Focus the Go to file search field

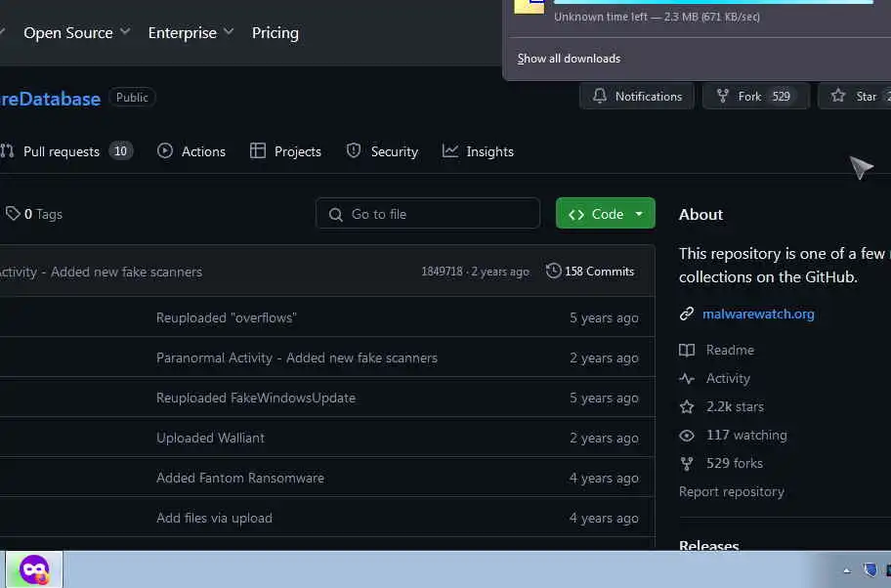[x=428, y=214]
